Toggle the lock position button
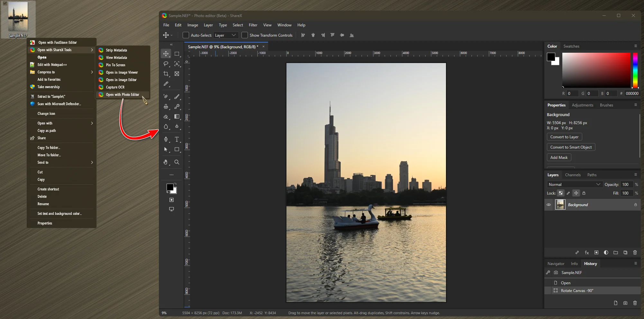Screen dimensions: 644x319 point(576,193)
